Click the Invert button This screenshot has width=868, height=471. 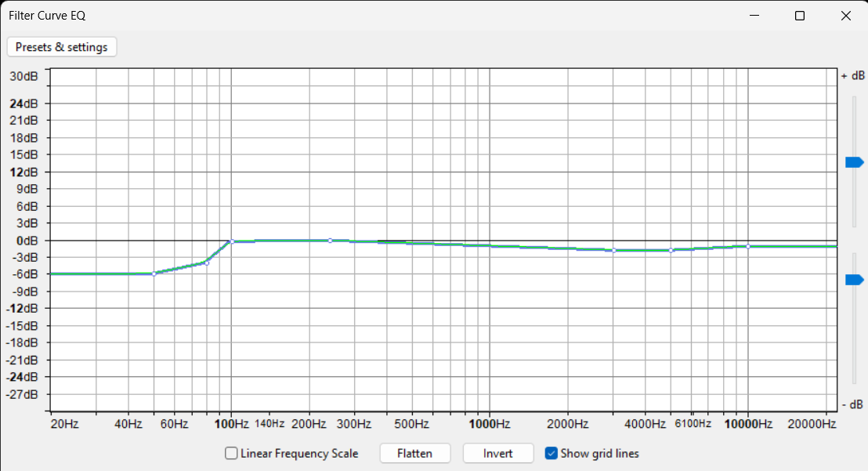pos(497,453)
